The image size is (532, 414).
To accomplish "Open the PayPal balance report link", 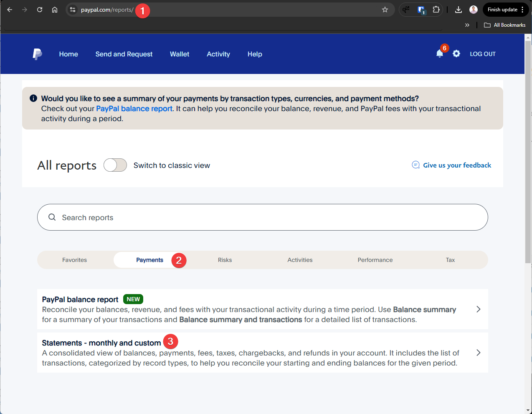I will (x=134, y=109).
